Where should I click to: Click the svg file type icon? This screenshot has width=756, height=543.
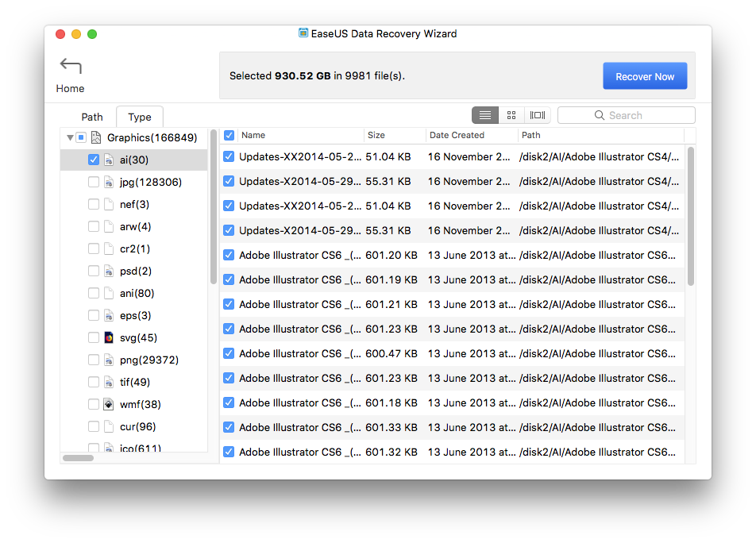coord(109,337)
